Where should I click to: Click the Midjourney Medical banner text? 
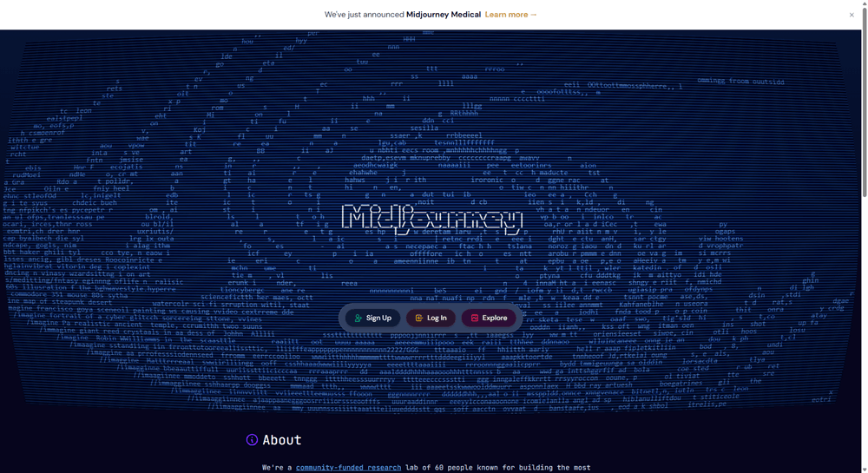click(x=444, y=15)
